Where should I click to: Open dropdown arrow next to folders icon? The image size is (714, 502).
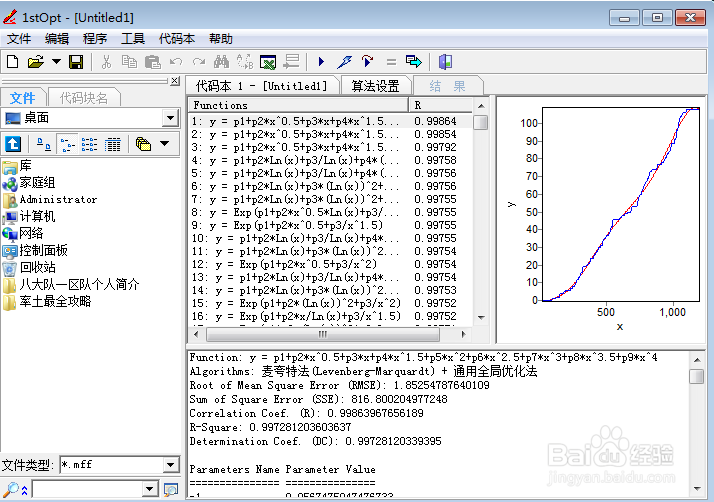(x=165, y=144)
